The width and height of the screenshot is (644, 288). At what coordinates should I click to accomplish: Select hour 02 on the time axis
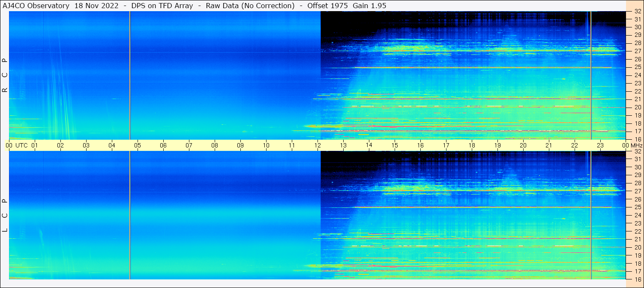(x=60, y=145)
